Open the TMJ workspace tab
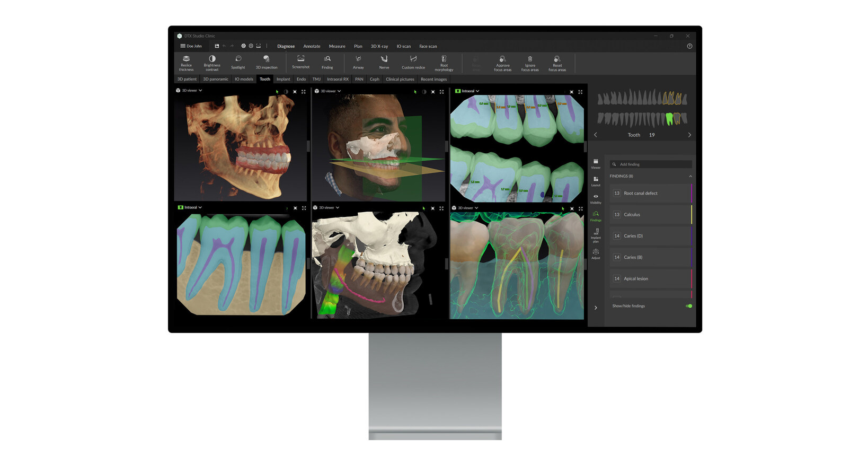The height and width of the screenshot is (455, 868). [x=316, y=79]
